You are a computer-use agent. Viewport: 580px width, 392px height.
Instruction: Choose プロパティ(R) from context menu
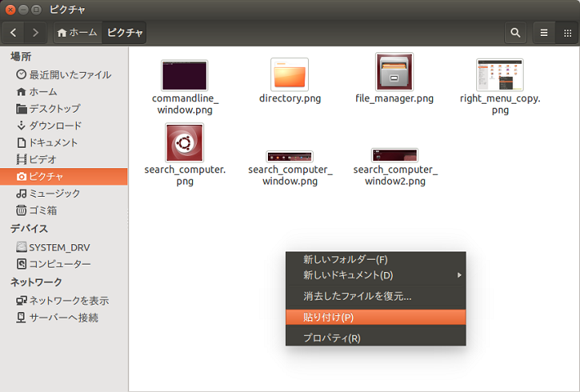coord(376,338)
